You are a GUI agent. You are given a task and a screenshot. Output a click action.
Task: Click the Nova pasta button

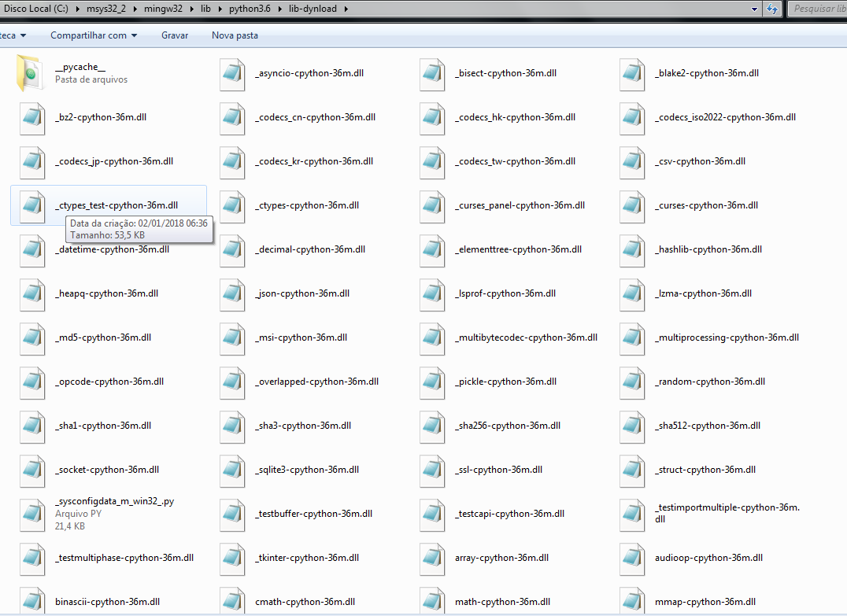point(235,35)
